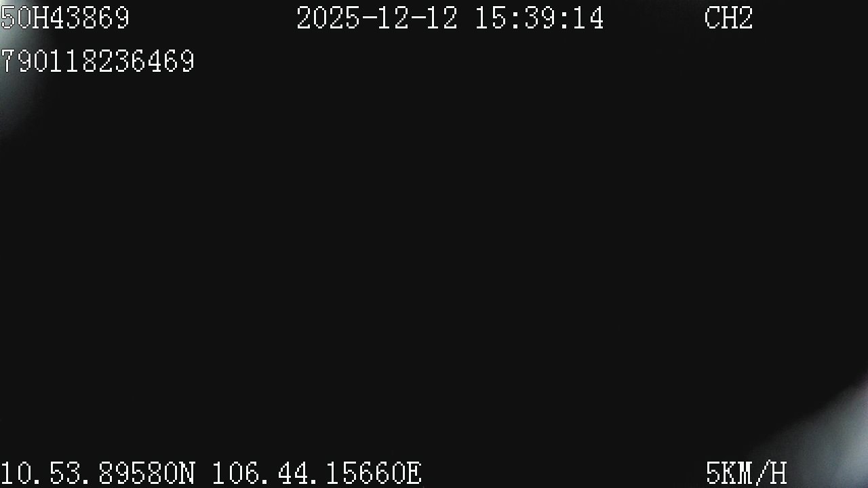868x488 pixels.
Task: Click the digit 2 in the CH2 label
Action: (x=745, y=18)
